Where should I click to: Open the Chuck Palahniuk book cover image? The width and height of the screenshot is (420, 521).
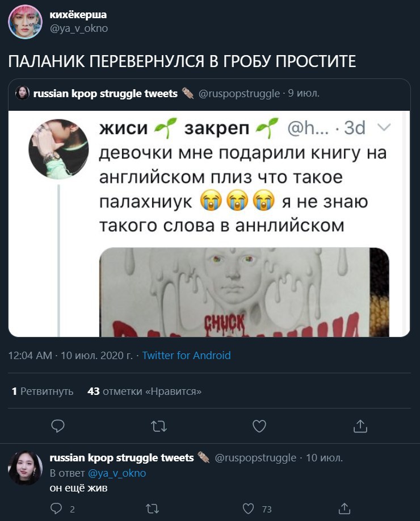click(244, 292)
